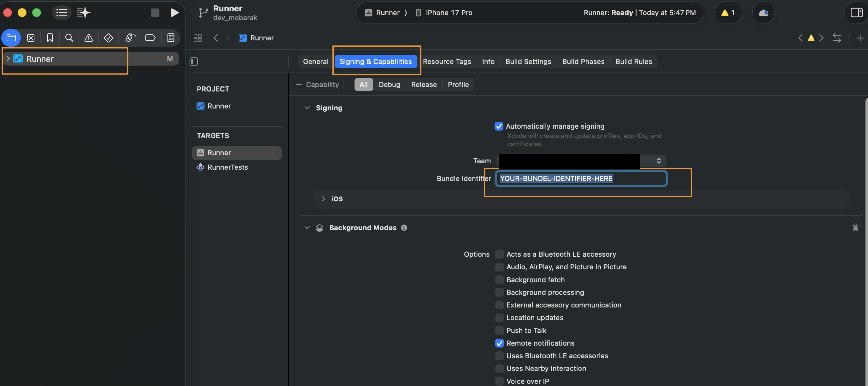
Task: Open the Report navigator log icon
Action: pyautogui.click(x=171, y=38)
